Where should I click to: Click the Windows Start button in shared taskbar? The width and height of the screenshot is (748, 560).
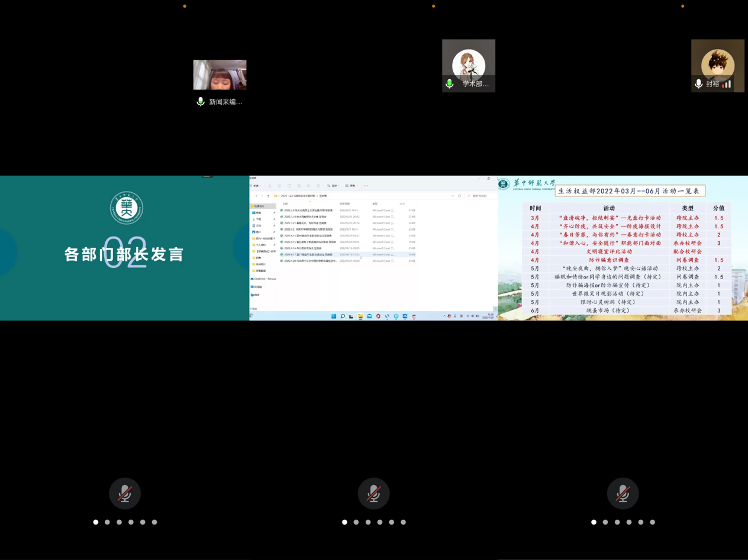[x=334, y=316]
